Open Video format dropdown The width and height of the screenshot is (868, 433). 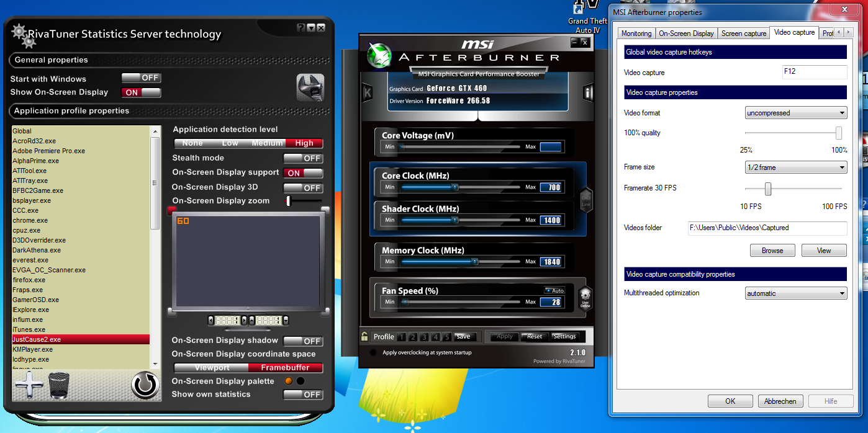pyautogui.click(x=796, y=113)
